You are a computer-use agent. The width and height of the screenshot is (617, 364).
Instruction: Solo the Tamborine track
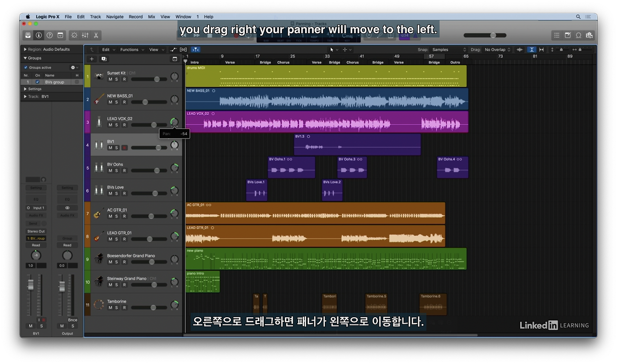pyautogui.click(x=117, y=308)
